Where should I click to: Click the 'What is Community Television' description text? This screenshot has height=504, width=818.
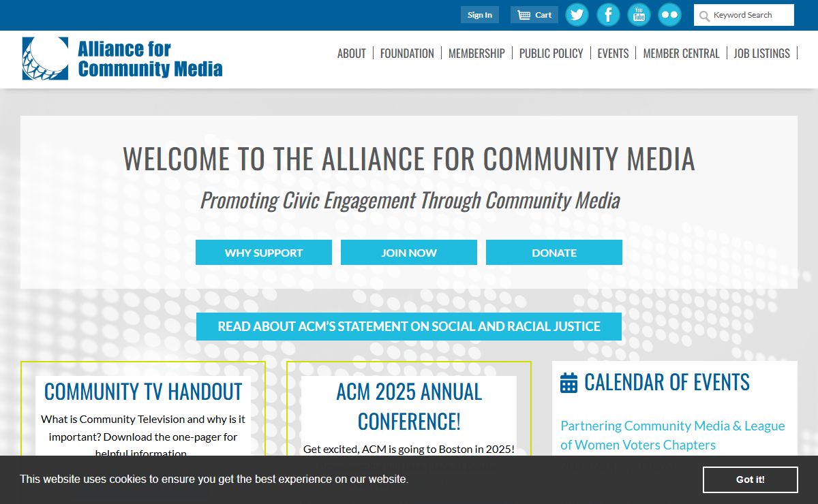143,437
